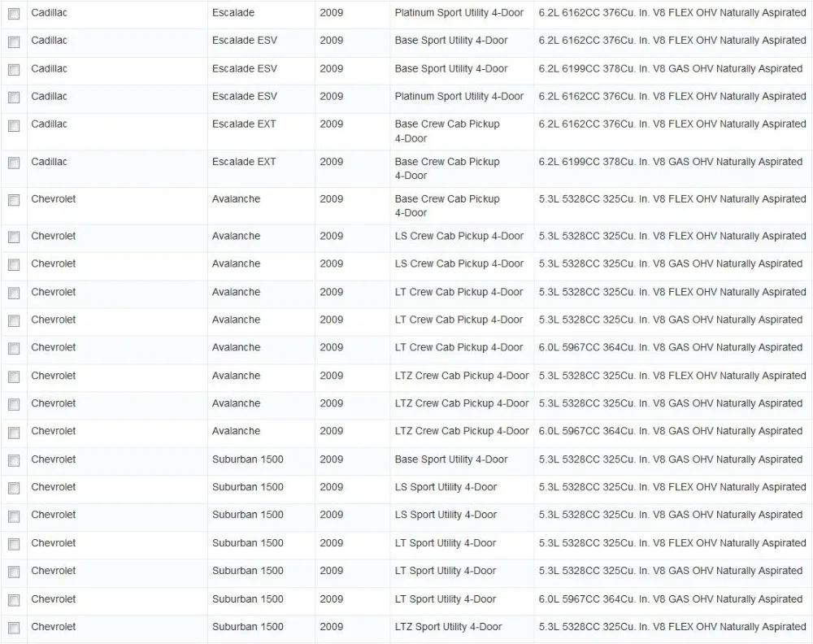Image resolution: width=813 pixels, height=644 pixels.
Task: Click the "LTZ Sport Utility 4-Door" trim cell
Action: tap(448, 626)
